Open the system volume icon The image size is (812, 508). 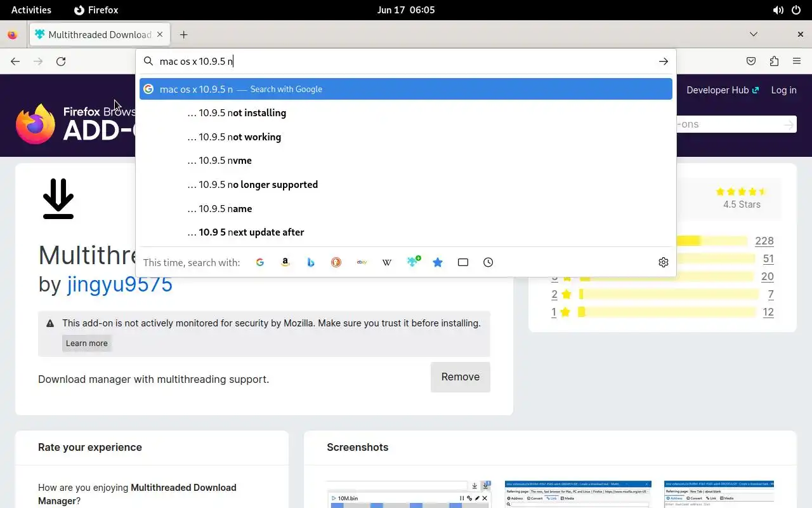coord(778,10)
